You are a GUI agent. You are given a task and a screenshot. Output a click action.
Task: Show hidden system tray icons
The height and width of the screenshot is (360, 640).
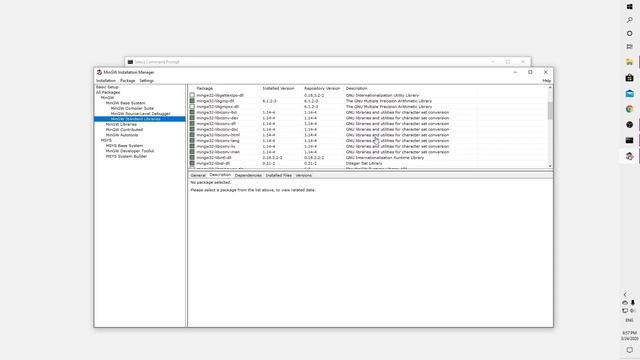tap(625, 294)
